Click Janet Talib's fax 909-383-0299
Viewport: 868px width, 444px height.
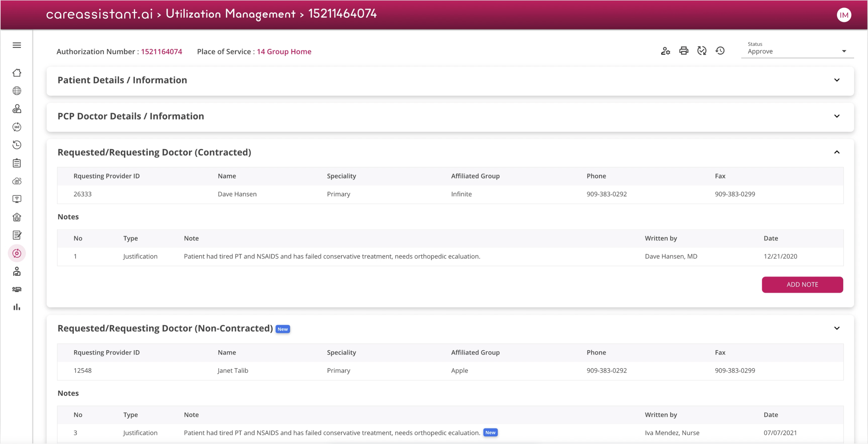pos(735,370)
